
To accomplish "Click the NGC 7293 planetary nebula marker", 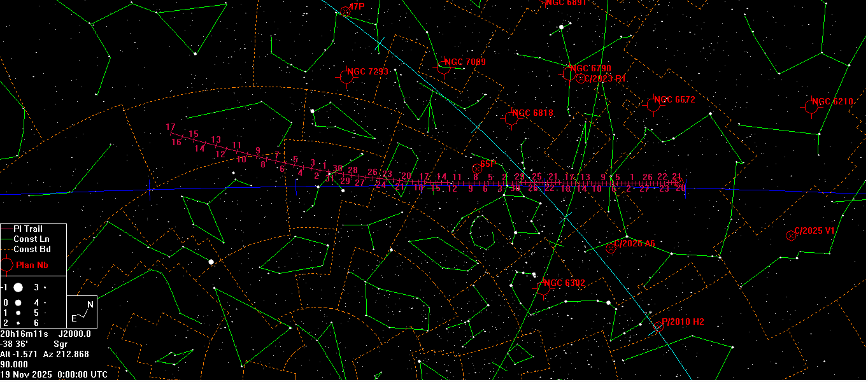I will 346,77.
